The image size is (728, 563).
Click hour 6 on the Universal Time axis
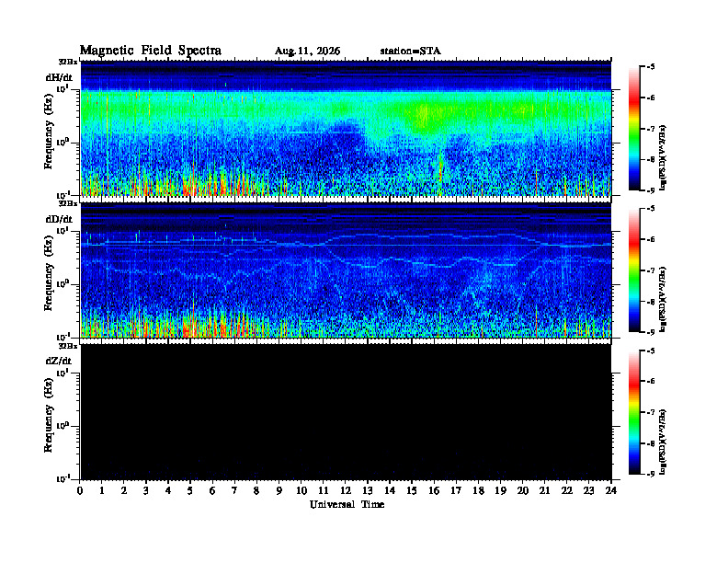(212, 491)
